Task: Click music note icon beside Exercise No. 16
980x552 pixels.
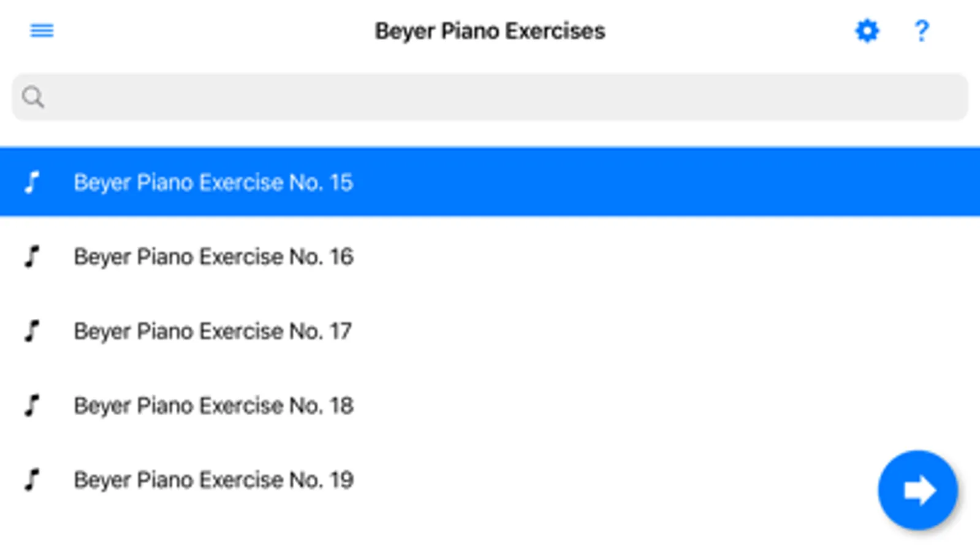Action: (x=32, y=256)
